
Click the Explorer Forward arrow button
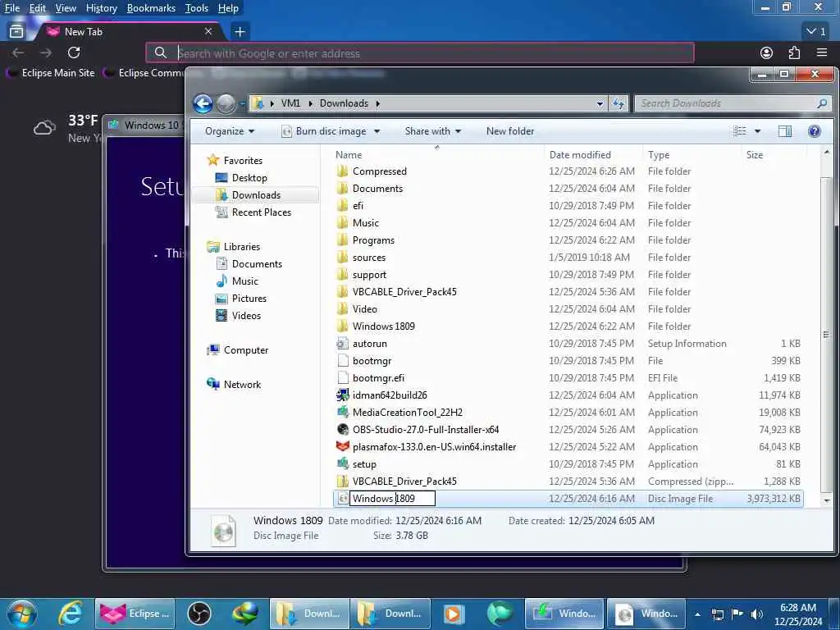[x=226, y=103]
